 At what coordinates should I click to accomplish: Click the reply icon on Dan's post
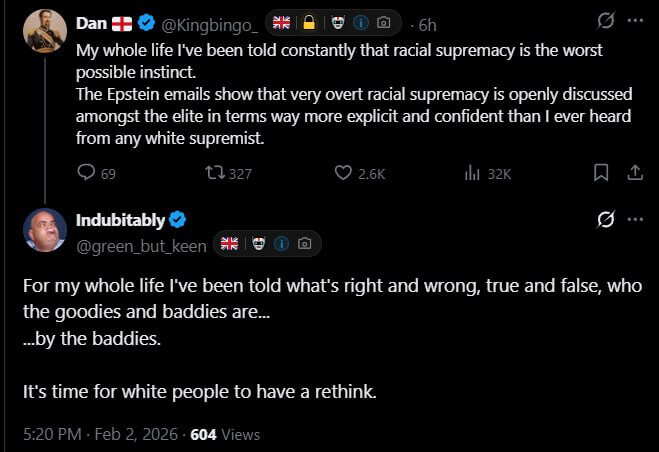[87, 173]
